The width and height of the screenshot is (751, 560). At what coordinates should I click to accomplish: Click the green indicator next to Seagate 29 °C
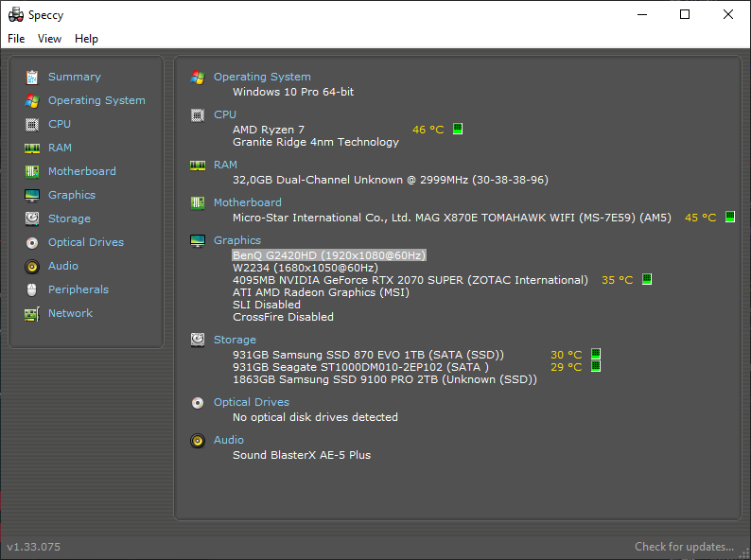596,366
